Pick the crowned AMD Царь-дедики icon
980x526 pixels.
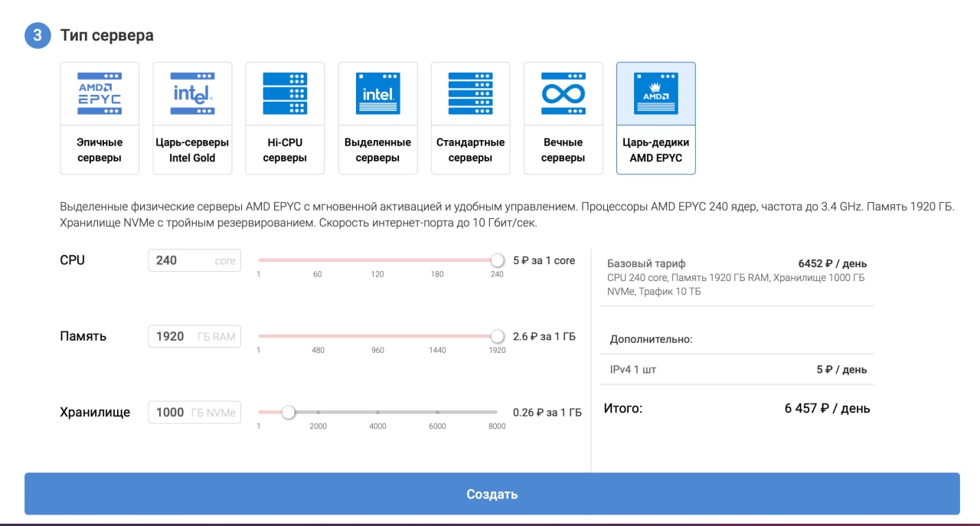(655, 93)
